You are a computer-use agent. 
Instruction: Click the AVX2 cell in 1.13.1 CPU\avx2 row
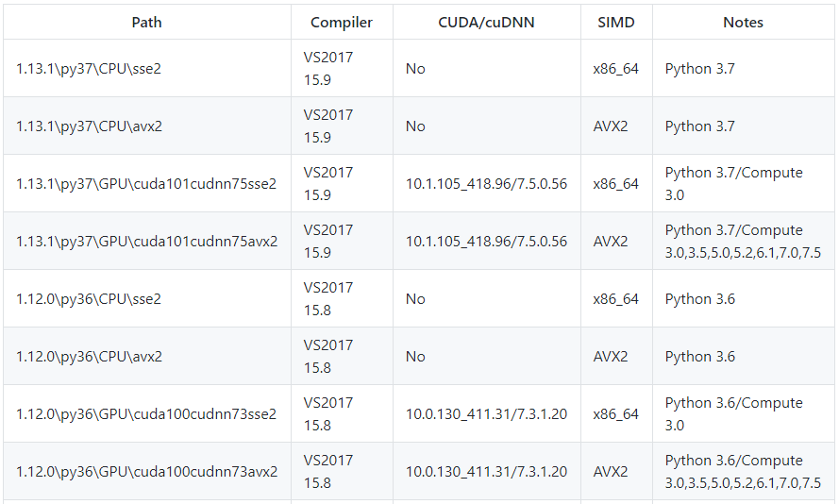pos(611,126)
